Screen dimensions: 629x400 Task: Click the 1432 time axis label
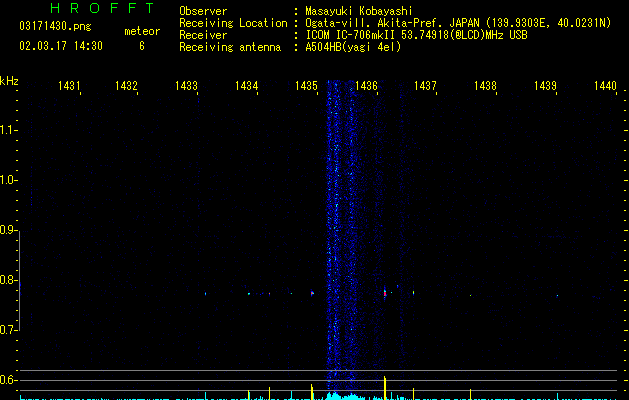pyautogui.click(x=126, y=86)
